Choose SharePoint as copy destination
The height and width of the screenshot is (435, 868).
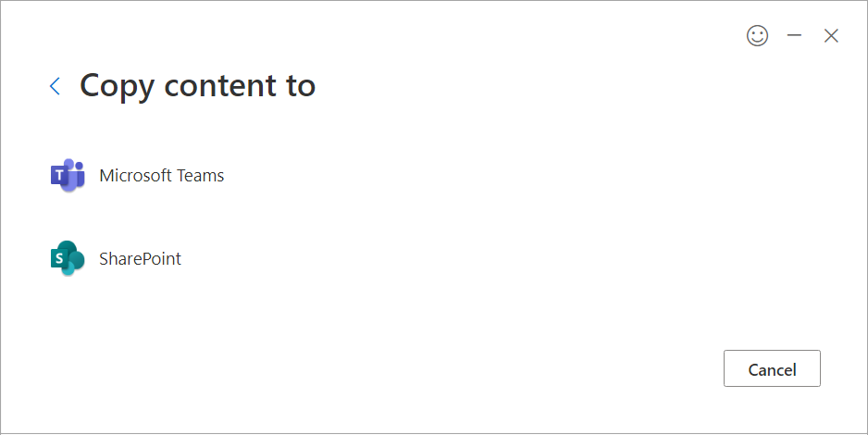pyautogui.click(x=140, y=258)
